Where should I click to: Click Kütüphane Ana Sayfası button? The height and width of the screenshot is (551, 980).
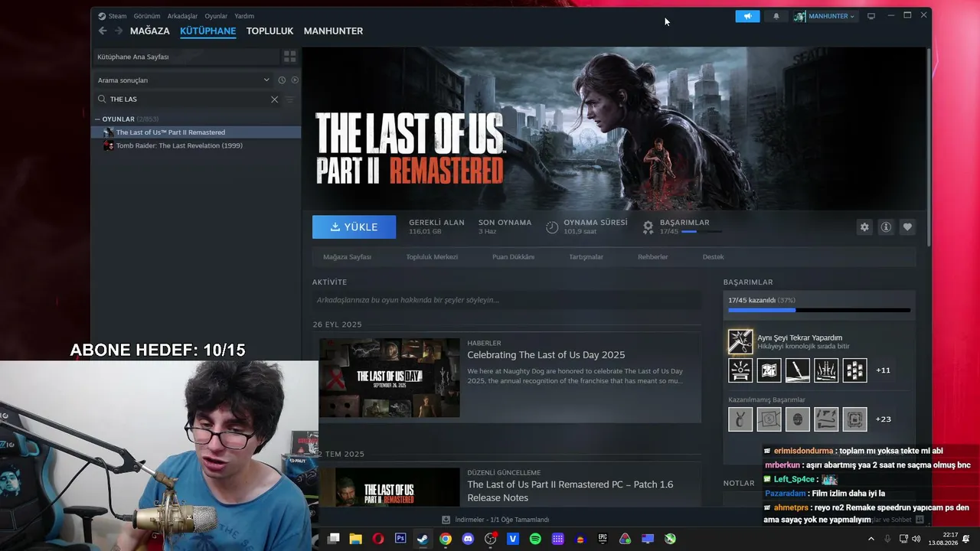(185, 57)
